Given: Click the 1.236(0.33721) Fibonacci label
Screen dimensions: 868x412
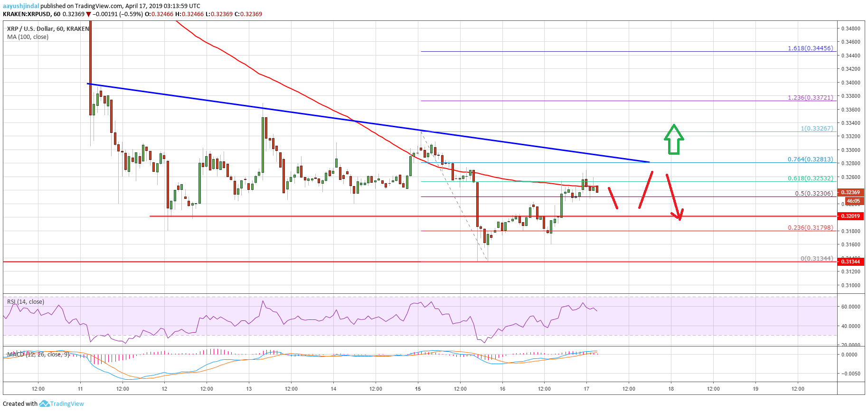Looking at the screenshot, I should click(x=810, y=98).
